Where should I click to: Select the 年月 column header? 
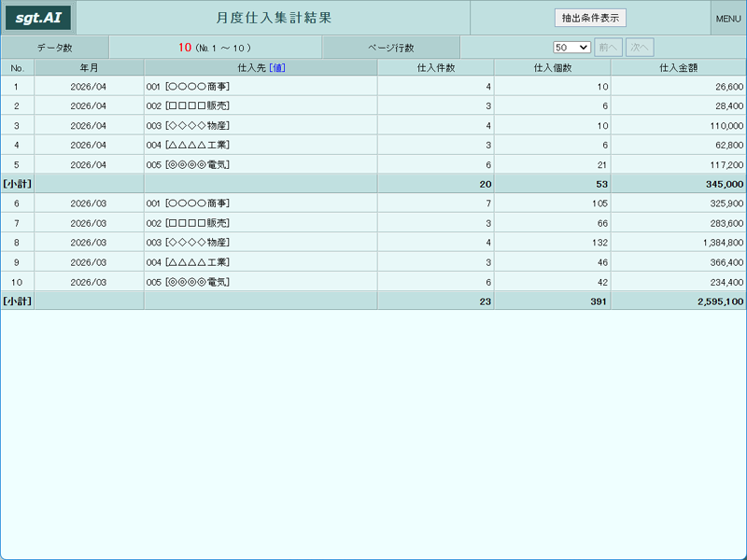(x=89, y=68)
